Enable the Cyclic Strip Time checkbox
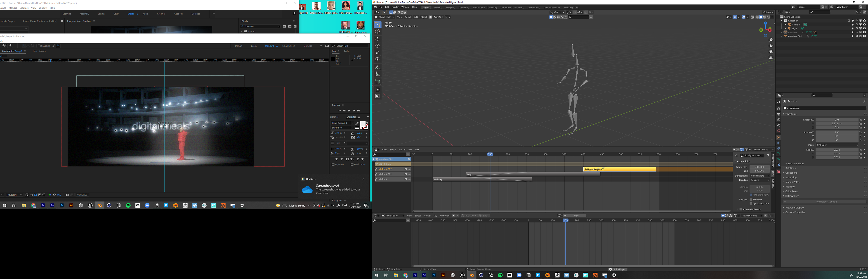Viewport: 868px width, 279px height. point(751,203)
